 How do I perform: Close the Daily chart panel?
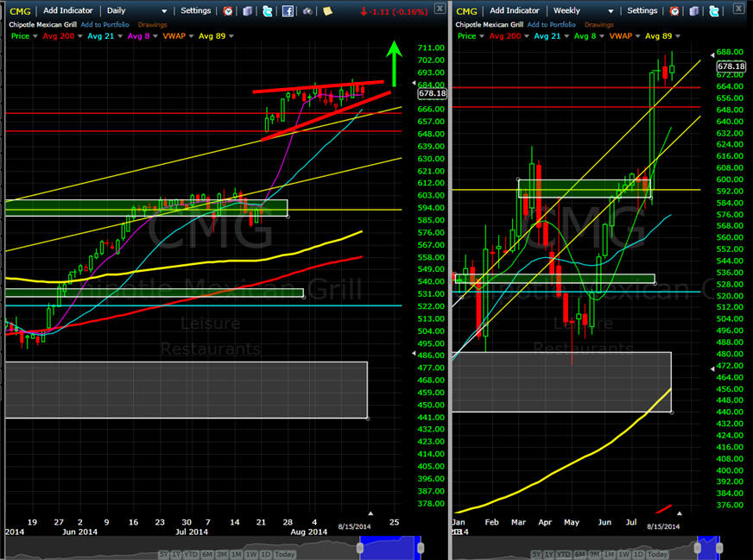(440, 8)
